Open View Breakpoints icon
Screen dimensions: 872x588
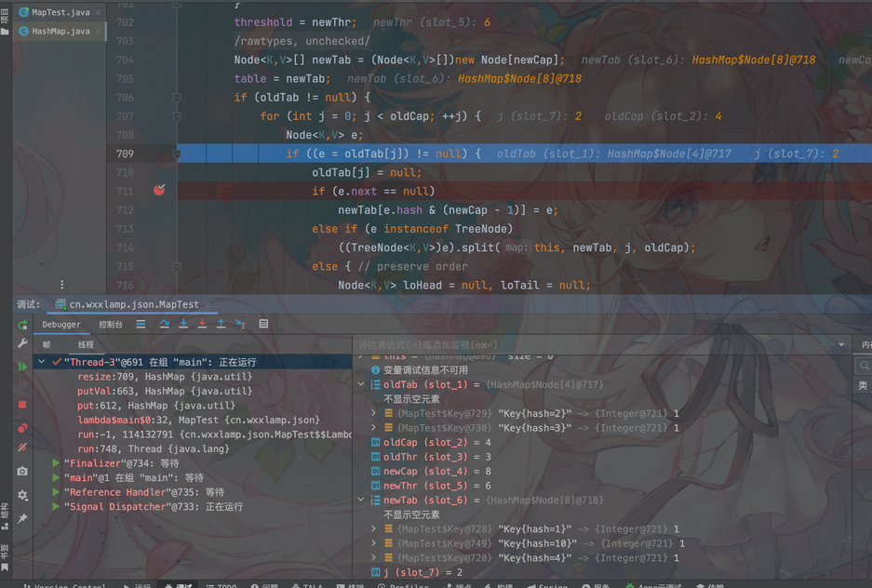tap(22, 428)
